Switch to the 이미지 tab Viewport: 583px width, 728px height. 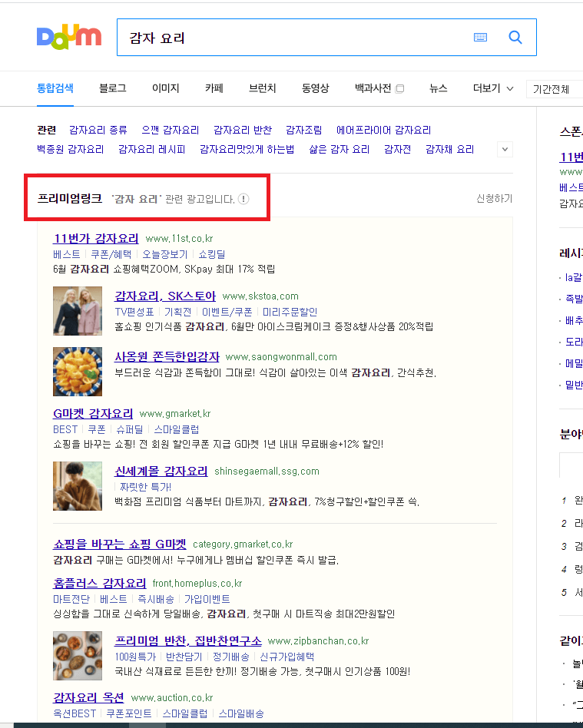click(165, 88)
